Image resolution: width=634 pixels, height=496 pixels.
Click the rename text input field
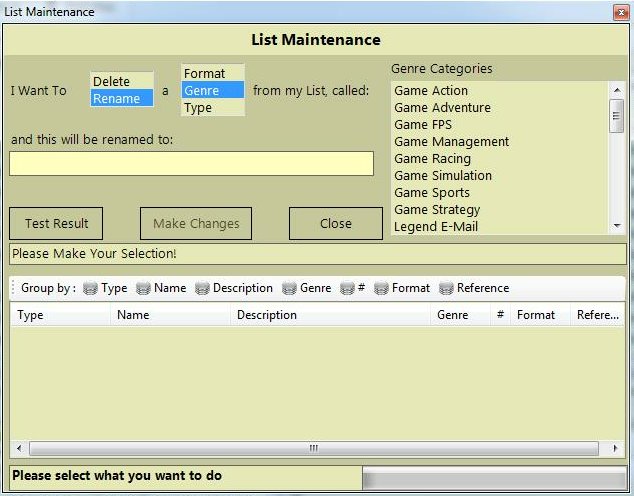tap(191, 164)
